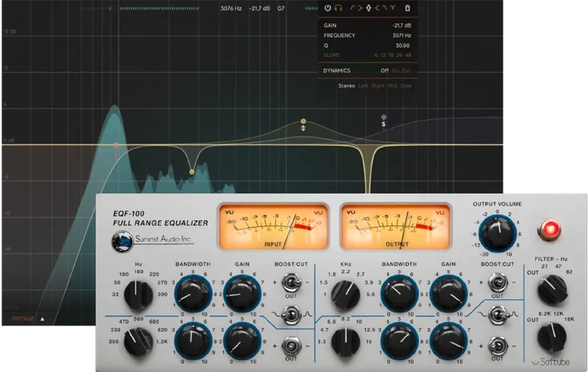Flip the high band boost/cut switch

(x=498, y=346)
